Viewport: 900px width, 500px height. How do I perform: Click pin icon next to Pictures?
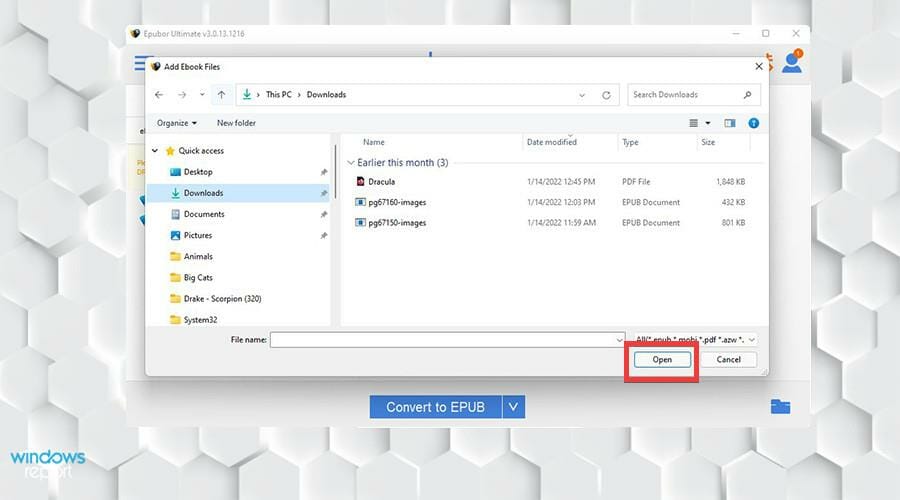click(x=324, y=236)
